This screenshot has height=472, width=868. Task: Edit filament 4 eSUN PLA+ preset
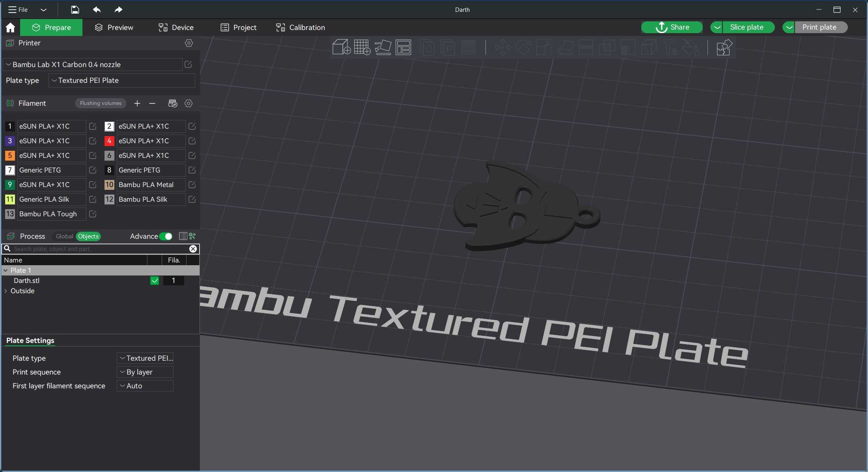pyautogui.click(x=192, y=141)
